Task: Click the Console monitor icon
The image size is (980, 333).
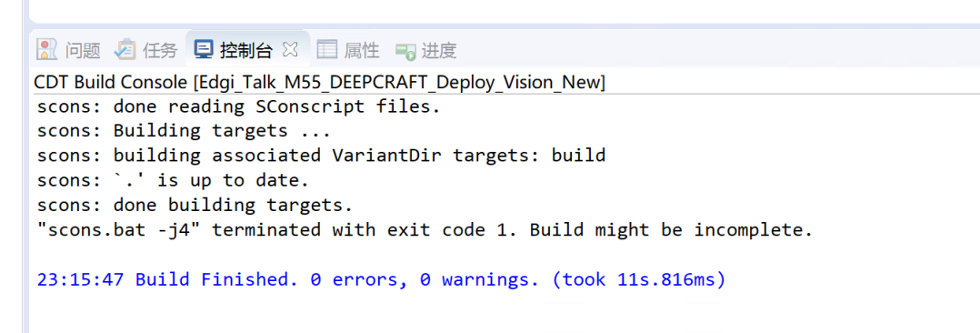Action: point(204,50)
